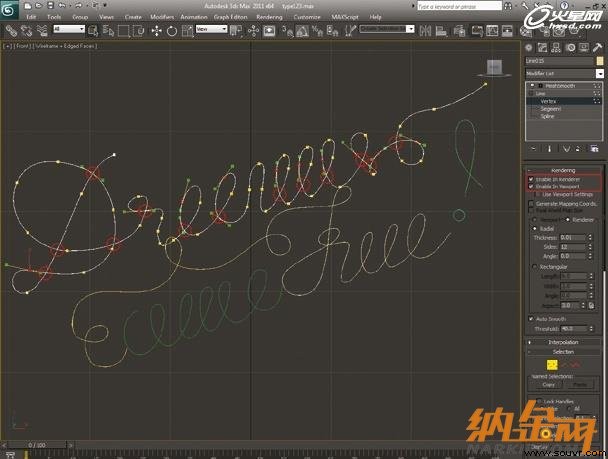The image size is (608, 459).
Task: Open selection filter All dropdown
Action: pyautogui.click(x=69, y=29)
